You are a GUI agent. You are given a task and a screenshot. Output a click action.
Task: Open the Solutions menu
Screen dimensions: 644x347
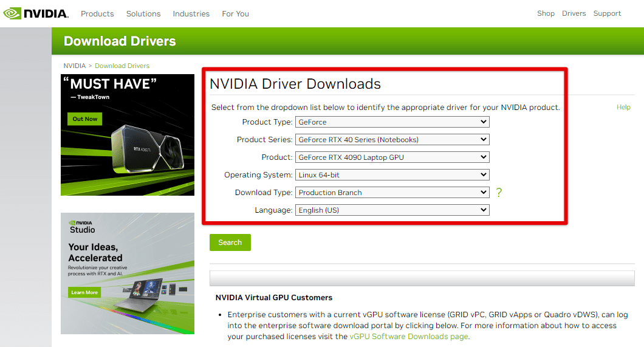click(x=143, y=13)
